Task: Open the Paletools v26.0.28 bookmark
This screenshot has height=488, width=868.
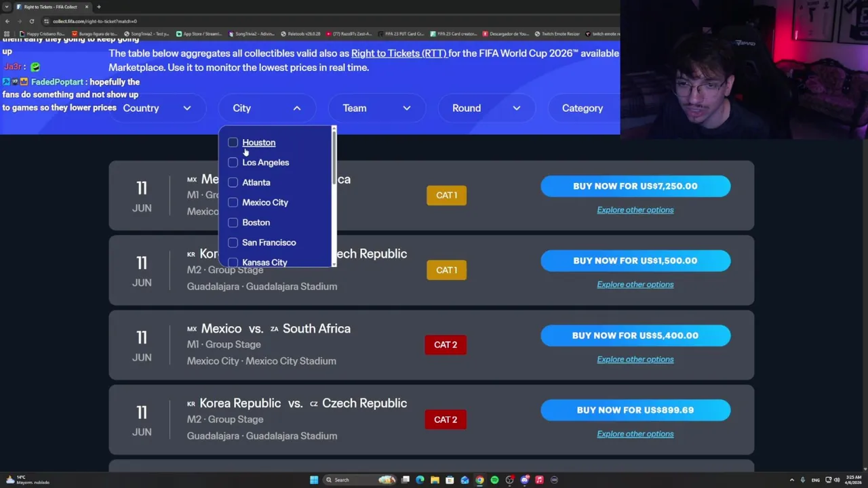Action: (300, 34)
